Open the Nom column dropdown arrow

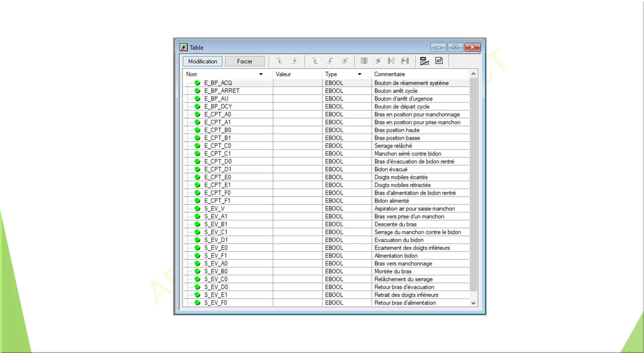click(261, 74)
